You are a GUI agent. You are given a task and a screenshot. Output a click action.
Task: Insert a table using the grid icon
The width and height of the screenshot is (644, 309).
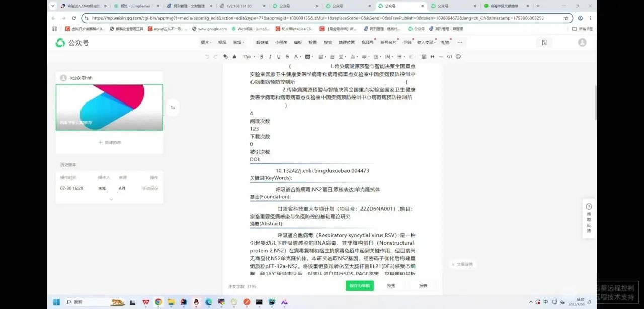(424, 57)
